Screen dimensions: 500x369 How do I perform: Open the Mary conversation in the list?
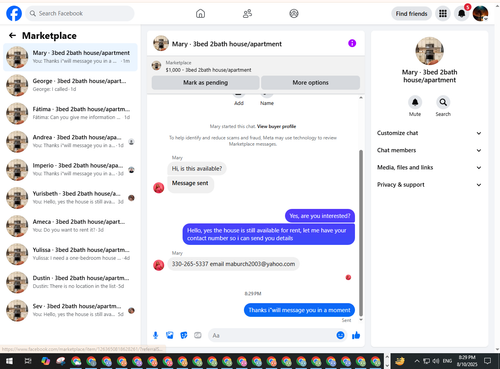pos(70,57)
